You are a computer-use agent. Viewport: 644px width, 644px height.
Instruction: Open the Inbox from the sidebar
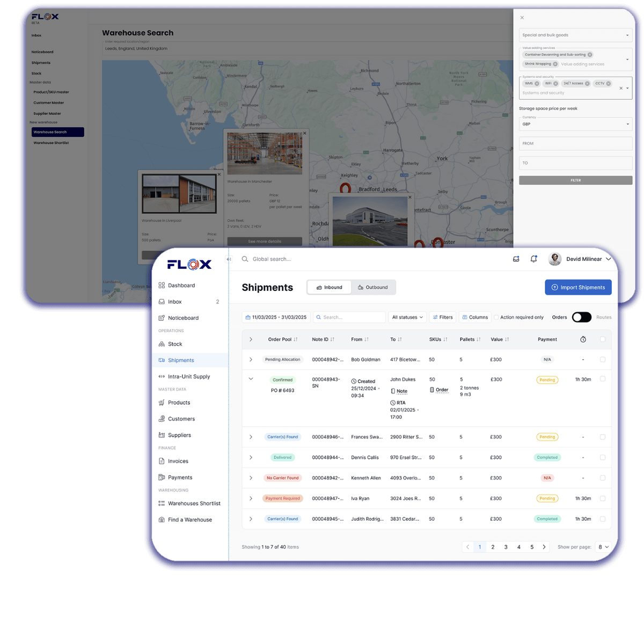pos(175,302)
